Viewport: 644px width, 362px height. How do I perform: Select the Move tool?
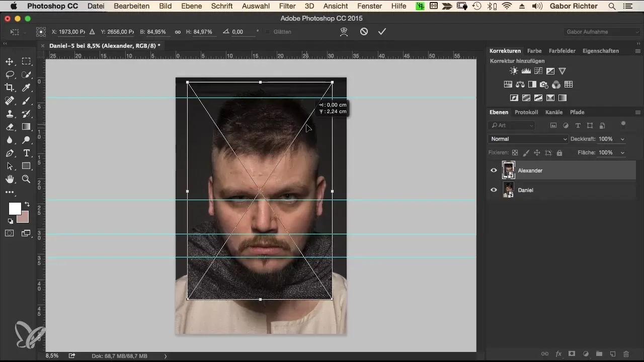pyautogui.click(x=10, y=61)
